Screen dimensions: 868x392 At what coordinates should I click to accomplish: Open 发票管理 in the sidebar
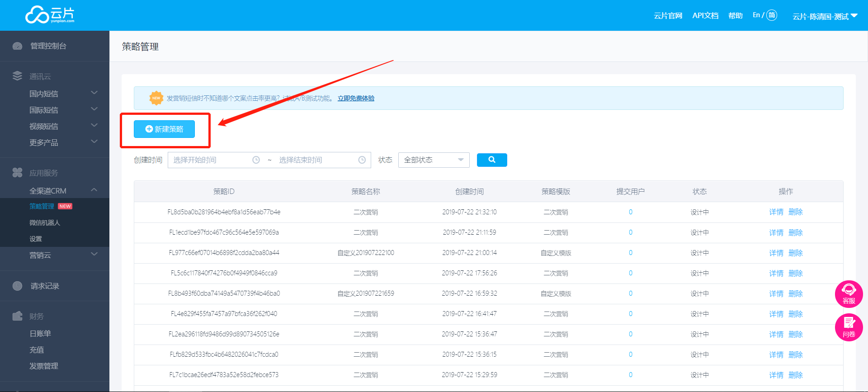(x=44, y=366)
